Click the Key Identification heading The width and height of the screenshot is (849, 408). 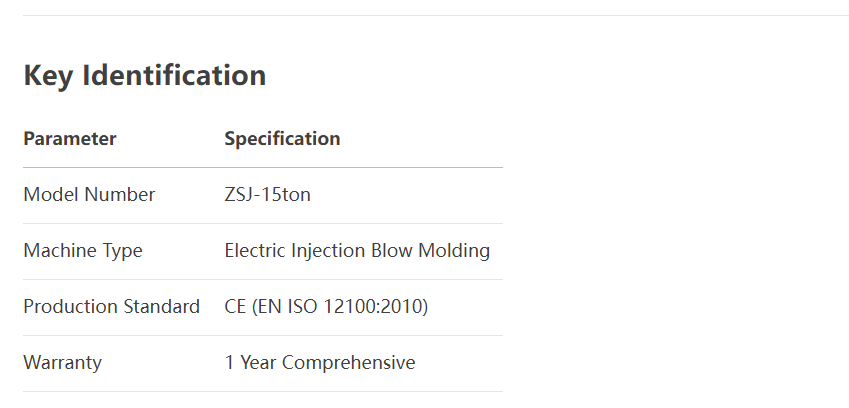[x=145, y=75]
